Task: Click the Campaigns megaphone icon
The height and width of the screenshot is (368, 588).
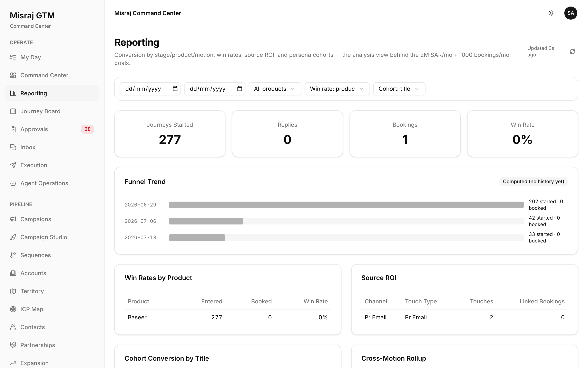Action: pyautogui.click(x=13, y=219)
